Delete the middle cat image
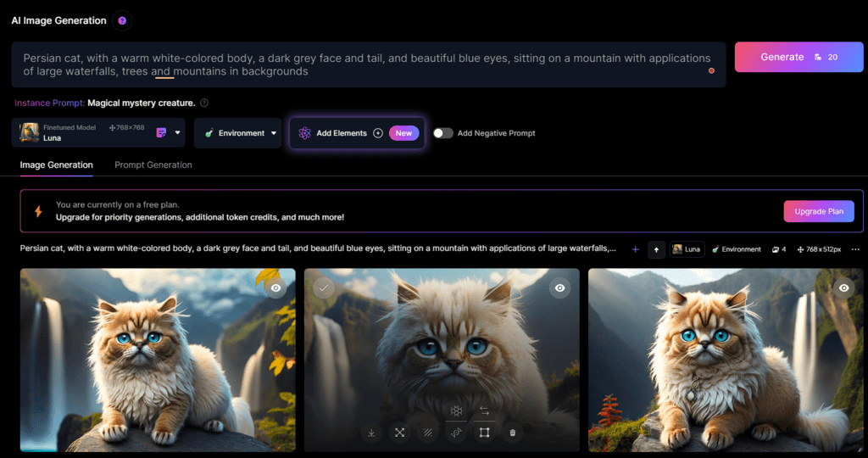 pos(513,433)
